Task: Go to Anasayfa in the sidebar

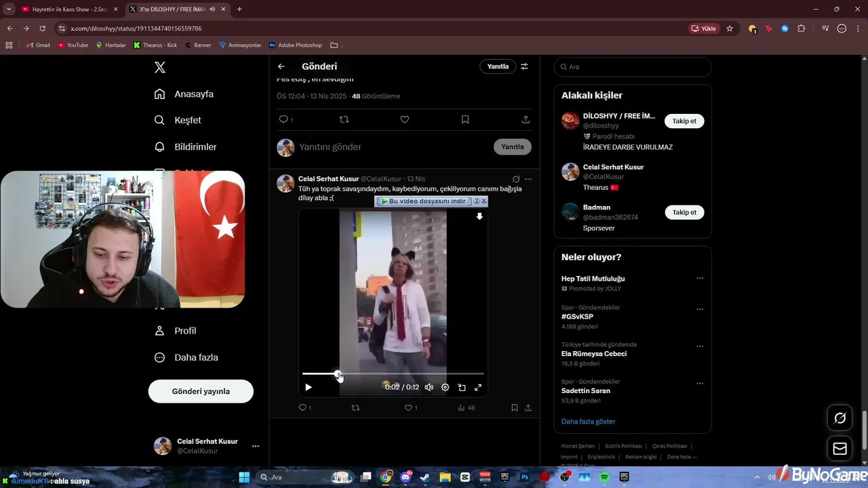Action: (184, 94)
